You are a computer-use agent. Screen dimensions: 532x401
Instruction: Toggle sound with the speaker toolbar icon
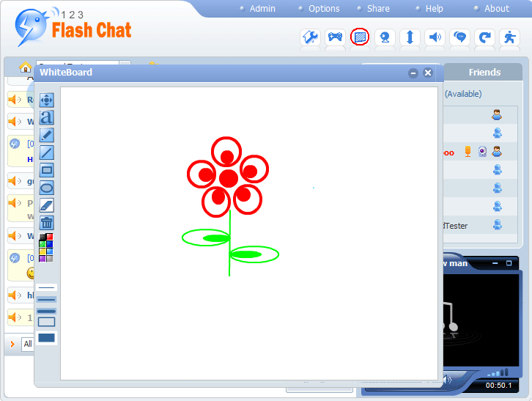click(x=435, y=37)
